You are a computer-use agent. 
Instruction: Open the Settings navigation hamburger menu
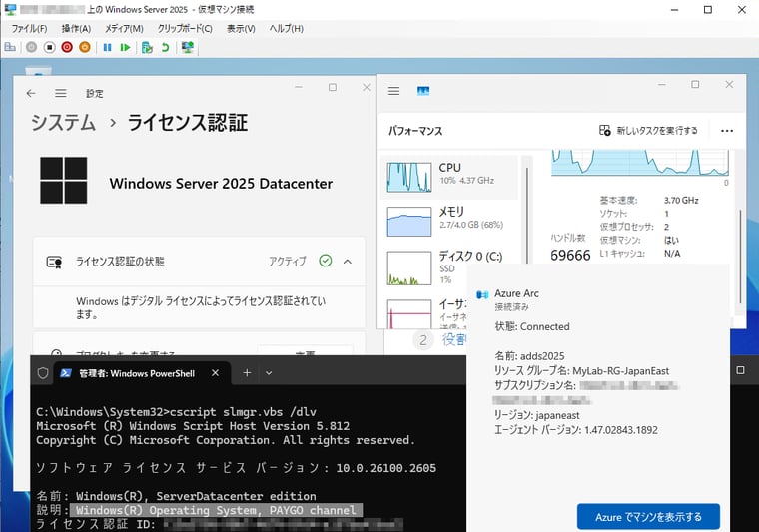coord(61,93)
